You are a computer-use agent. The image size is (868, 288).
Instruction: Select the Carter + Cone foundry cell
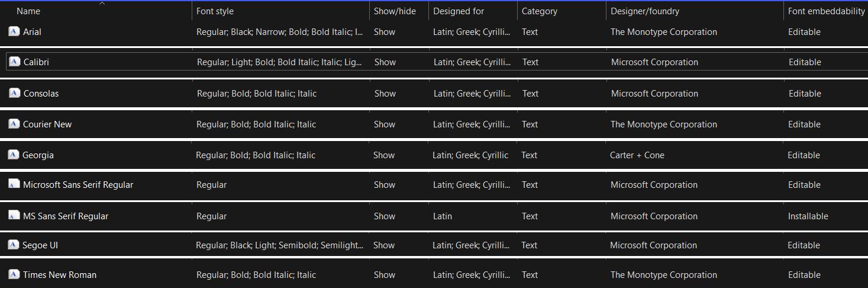pos(637,155)
